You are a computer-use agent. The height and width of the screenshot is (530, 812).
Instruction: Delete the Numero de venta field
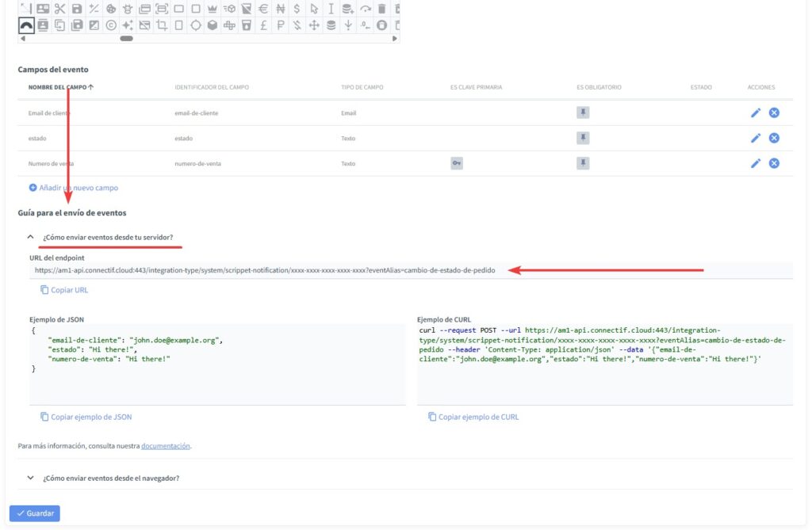(774, 163)
